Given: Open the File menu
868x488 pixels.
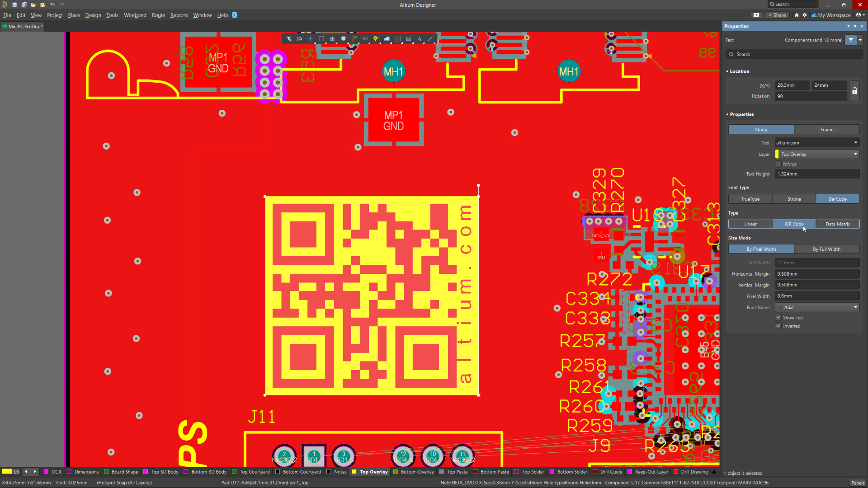Looking at the screenshot, I should coord(7,15).
